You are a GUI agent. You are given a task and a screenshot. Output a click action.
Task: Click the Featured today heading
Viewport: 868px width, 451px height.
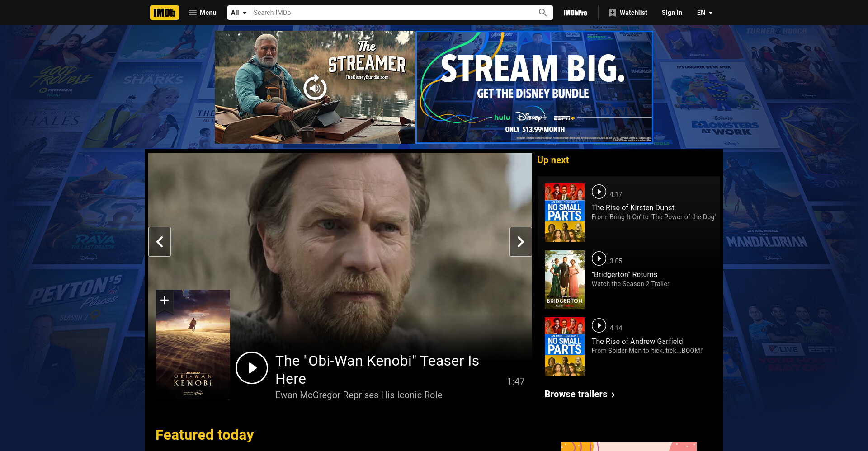[x=204, y=435]
